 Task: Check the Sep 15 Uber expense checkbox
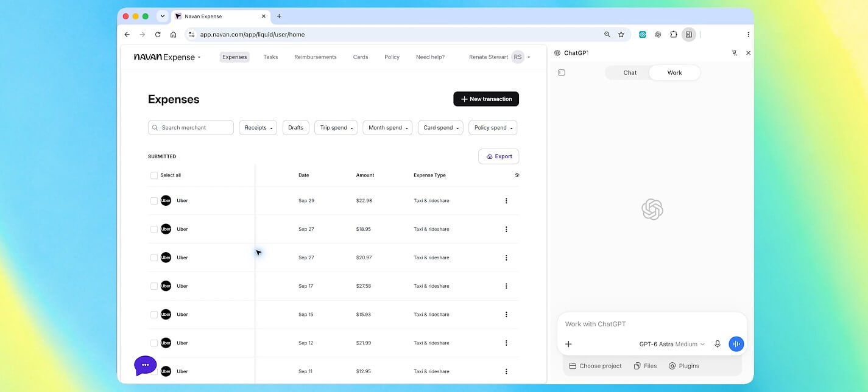154,315
